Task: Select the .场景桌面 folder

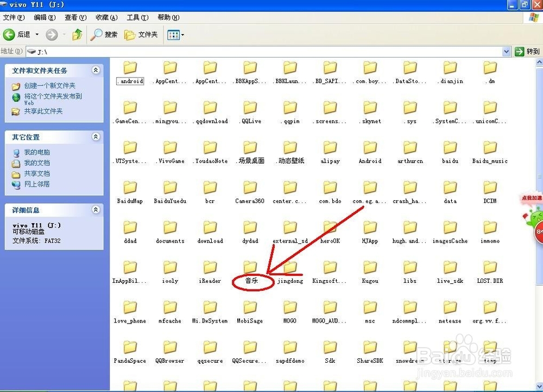Action: coord(250,154)
